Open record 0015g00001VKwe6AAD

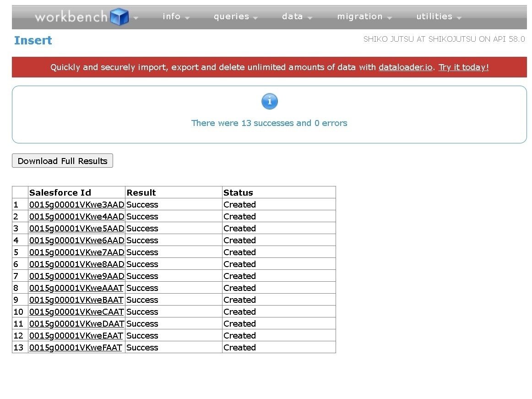click(76, 240)
